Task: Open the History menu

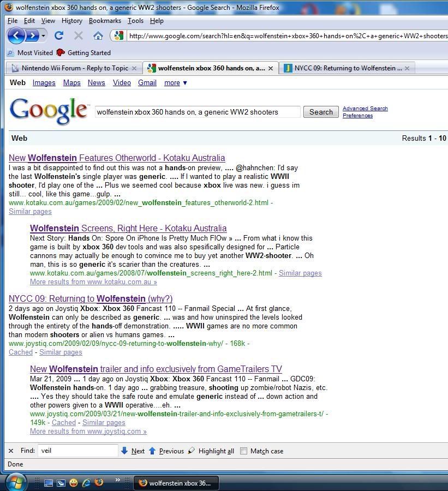Action: pyautogui.click(x=71, y=21)
